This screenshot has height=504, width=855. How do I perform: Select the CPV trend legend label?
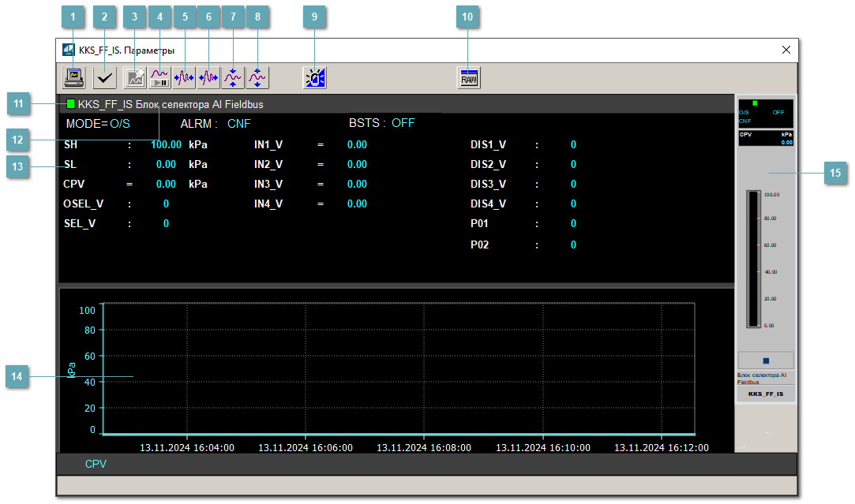[x=96, y=465]
